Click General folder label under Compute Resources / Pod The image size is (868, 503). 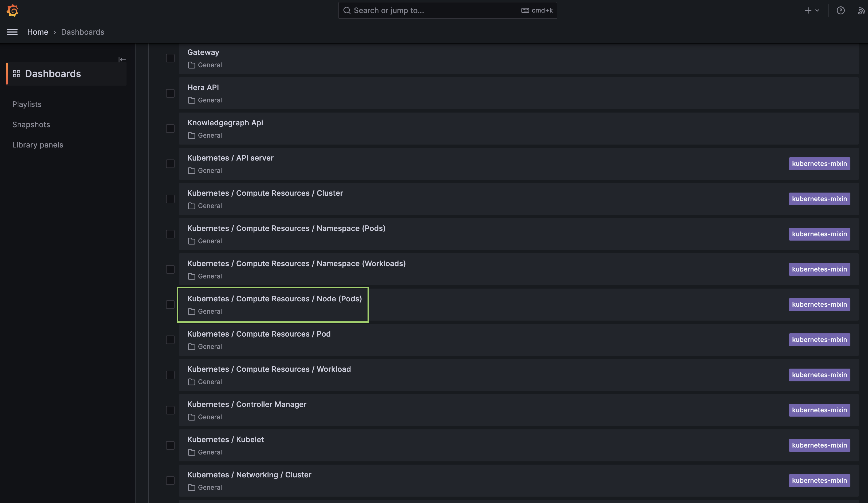coord(210,347)
